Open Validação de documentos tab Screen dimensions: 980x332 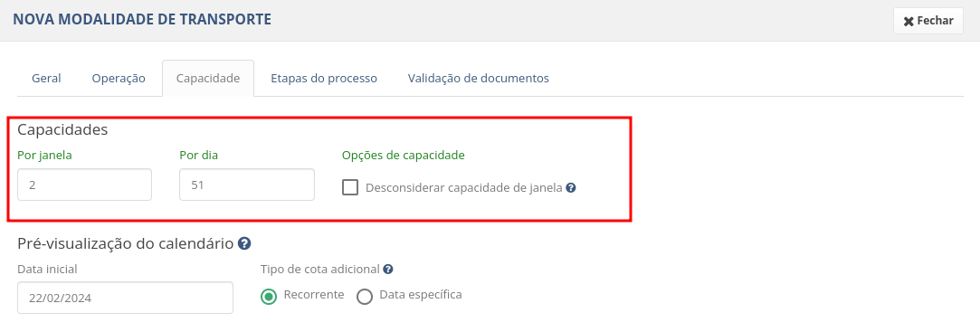point(479,78)
